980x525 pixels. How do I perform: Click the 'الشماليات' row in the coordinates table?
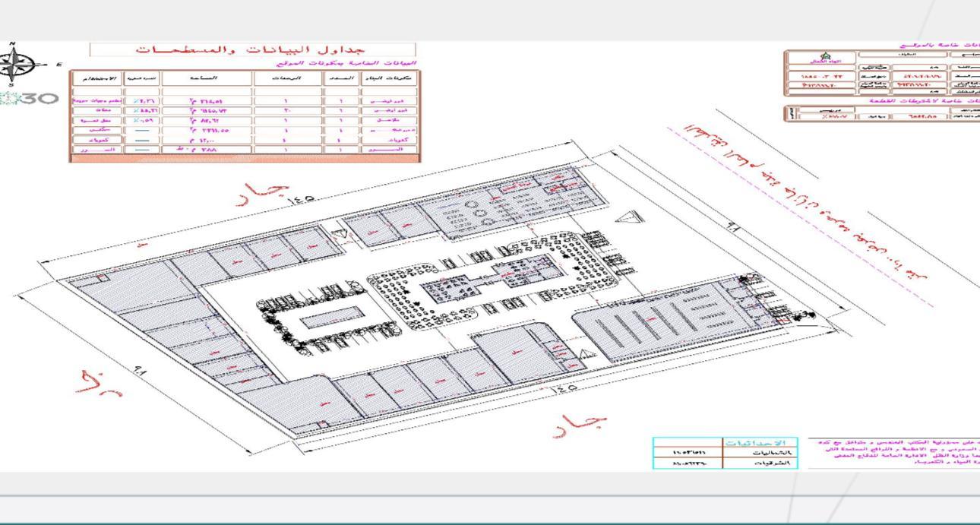pyautogui.click(x=726, y=452)
